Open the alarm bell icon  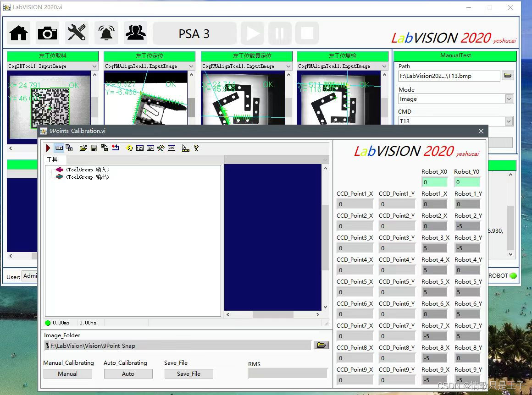(x=105, y=33)
